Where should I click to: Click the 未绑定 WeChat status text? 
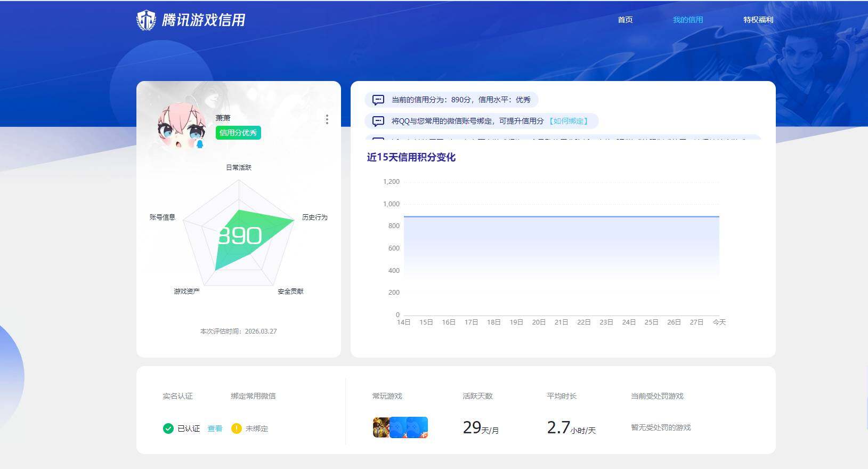tap(257, 428)
